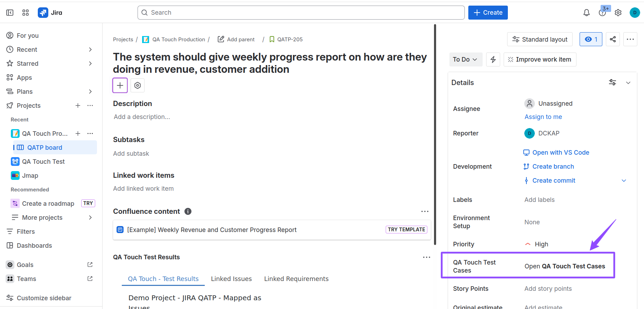Click Improve work item button
The height and width of the screenshot is (309, 644).
click(540, 59)
